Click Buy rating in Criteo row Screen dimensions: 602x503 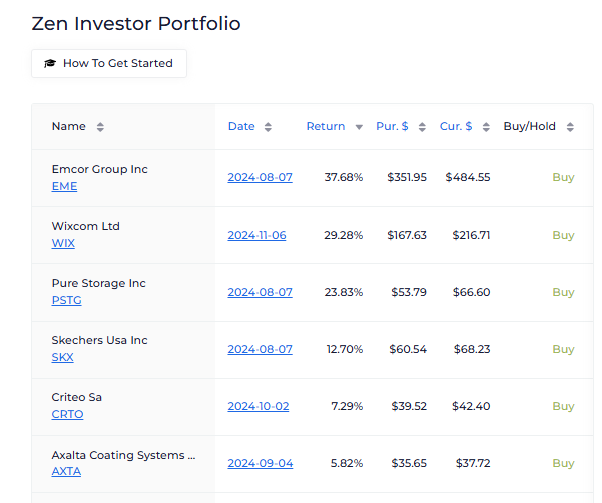563,406
